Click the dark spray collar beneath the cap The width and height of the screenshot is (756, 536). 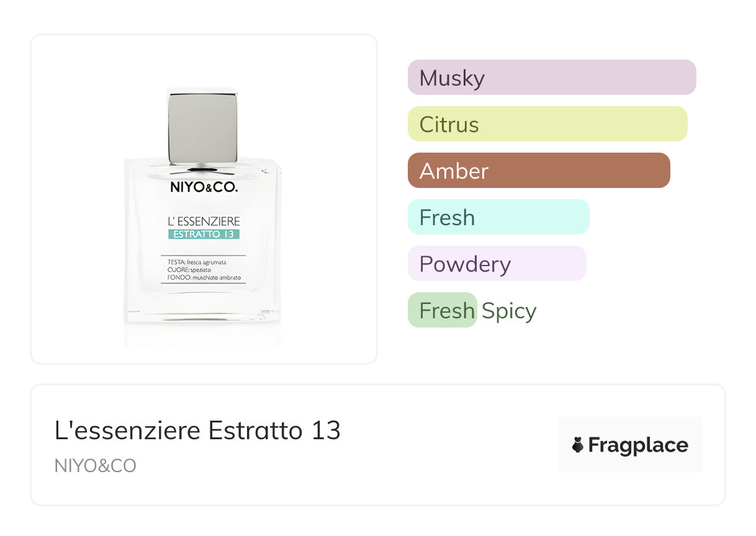click(x=202, y=167)
